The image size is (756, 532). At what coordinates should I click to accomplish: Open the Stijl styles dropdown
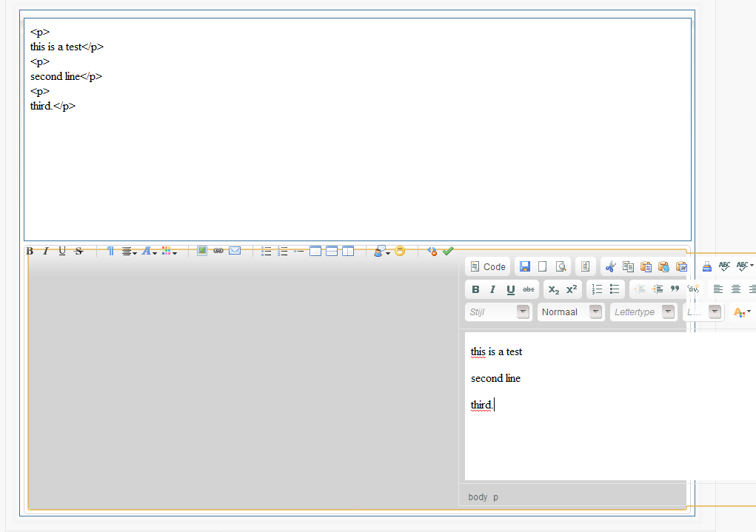[x=498, y=312]
